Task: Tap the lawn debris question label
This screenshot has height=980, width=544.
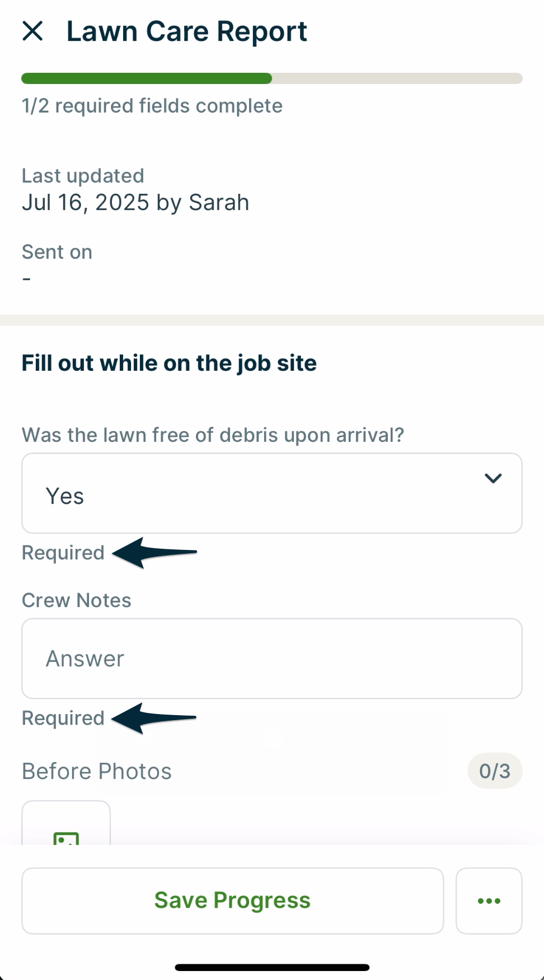Action: [213, 435]
